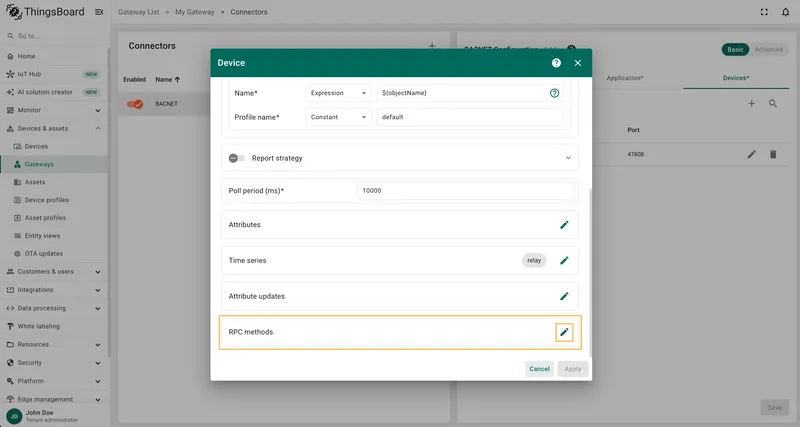Viewport: 800px width, 427px height.
Task: Switch configuration to Advanced mode
Action: [x=768, y=49]
